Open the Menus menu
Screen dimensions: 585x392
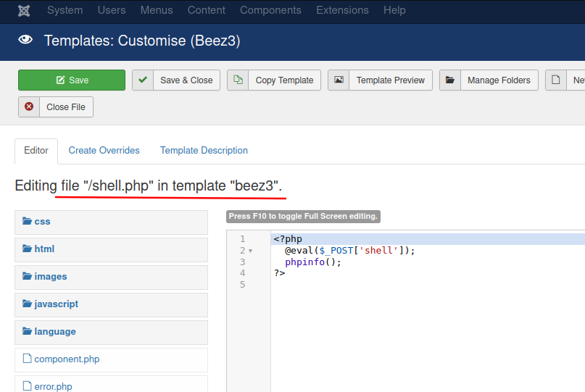[x=157, y=10]
